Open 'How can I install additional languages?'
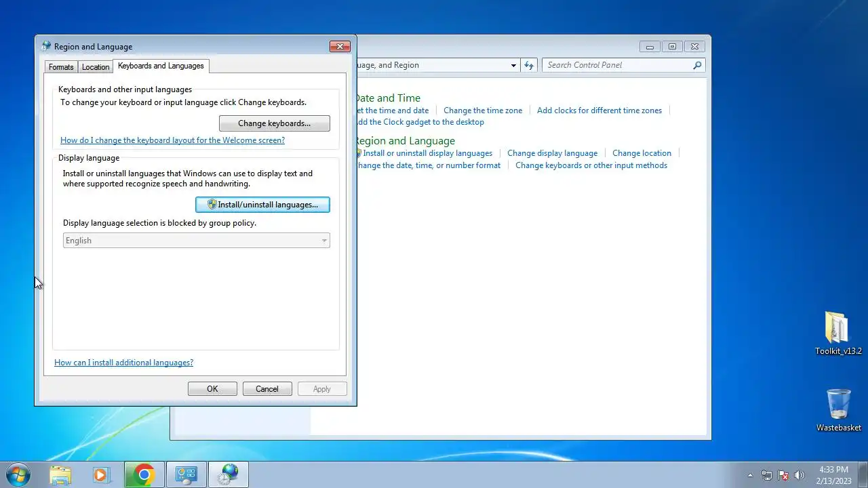Viewport: 868px width, 488px height. pyautogui.click(x=123, y=363)
